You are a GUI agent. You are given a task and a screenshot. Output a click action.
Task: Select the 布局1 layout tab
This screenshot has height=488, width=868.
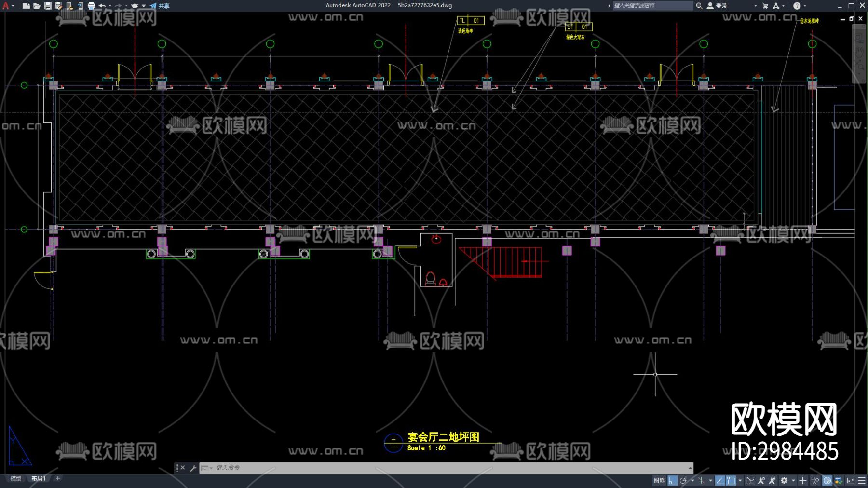point(39,478)
